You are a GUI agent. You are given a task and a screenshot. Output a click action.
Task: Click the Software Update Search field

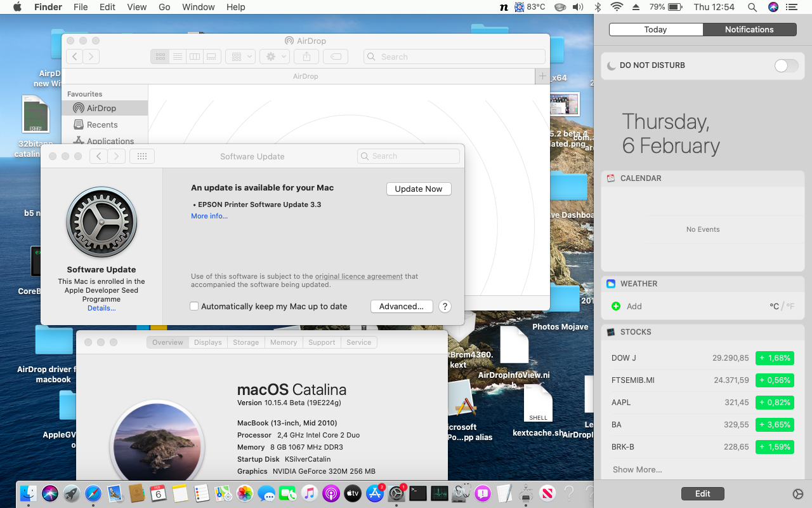coord(409,156)
